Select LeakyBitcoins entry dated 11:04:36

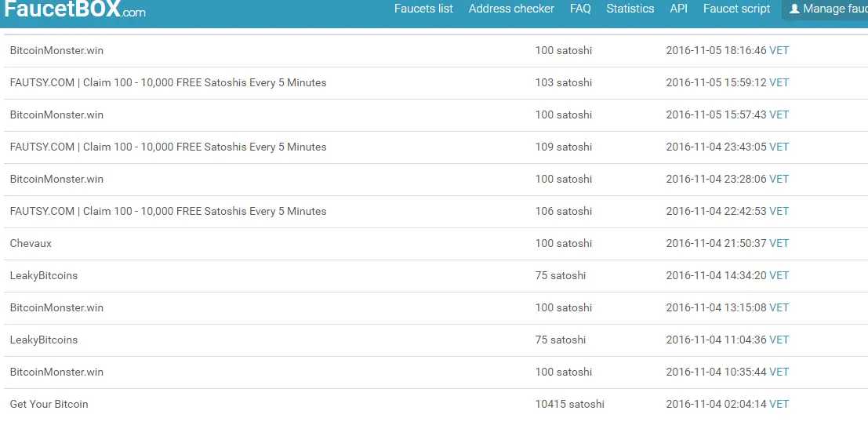(x=44, y=340)
